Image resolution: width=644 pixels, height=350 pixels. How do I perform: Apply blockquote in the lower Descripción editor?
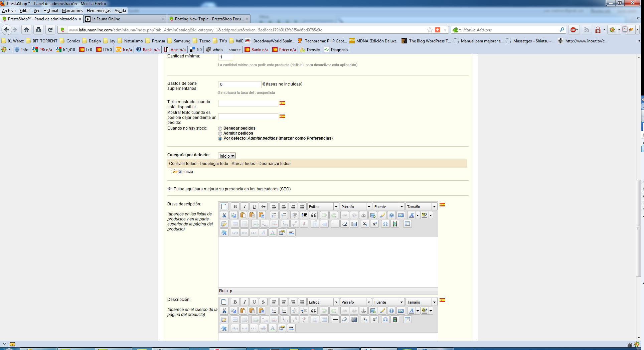point(313,311)
